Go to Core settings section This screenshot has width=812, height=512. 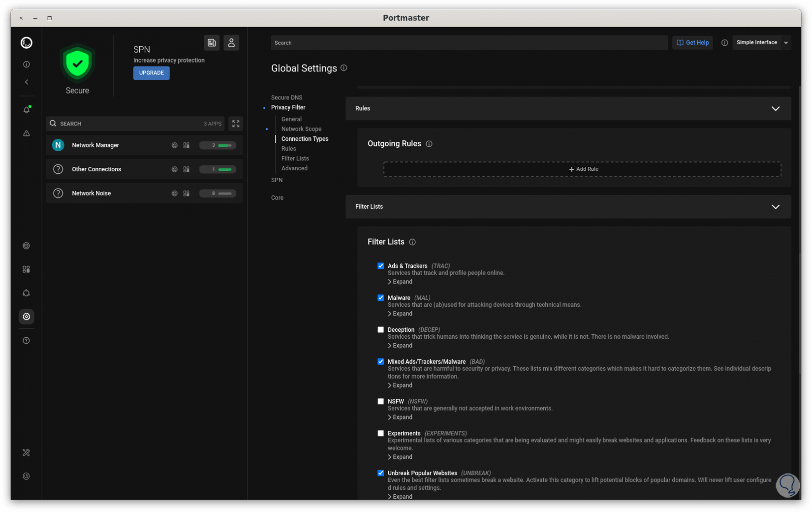tap(277, 198)
